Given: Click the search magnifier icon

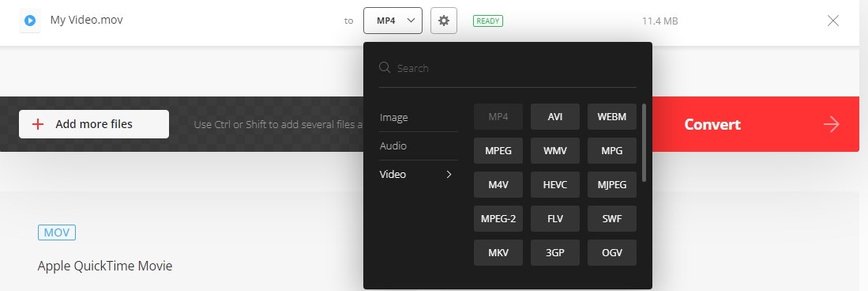Looking at the screenshot, I should coord(385,68).
